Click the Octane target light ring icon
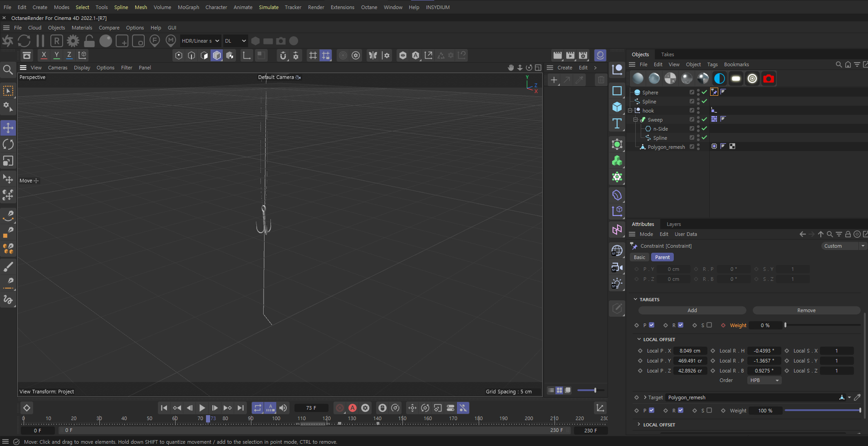Screen dimensions: 868x446 click(x=752, y=78)
